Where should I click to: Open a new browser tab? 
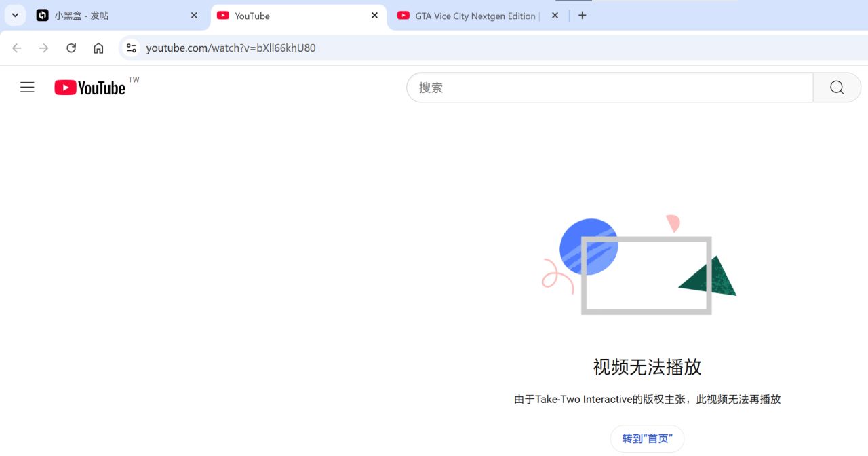(x=582, y=15)
